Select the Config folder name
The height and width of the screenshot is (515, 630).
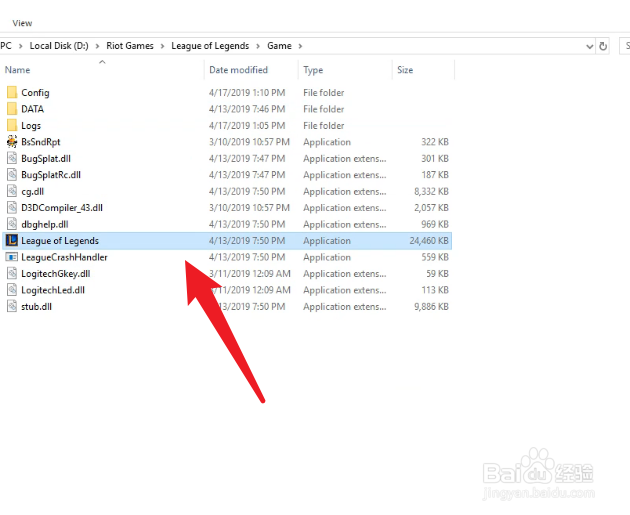click(x=35, y=93)
